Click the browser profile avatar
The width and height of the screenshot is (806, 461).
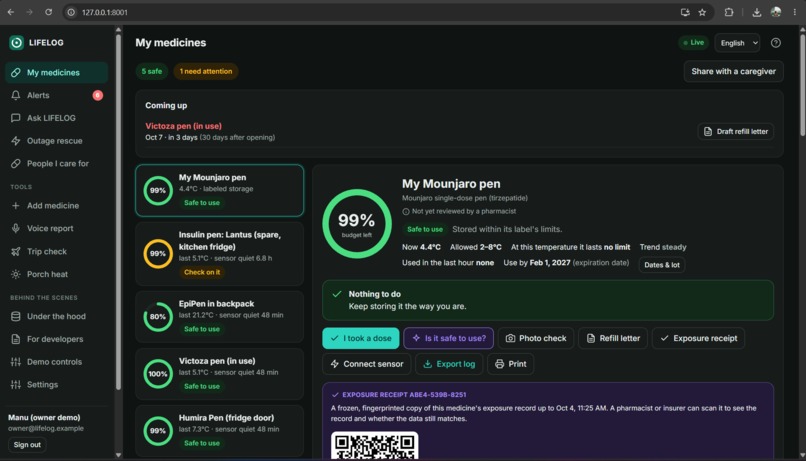[x=776, y=12]
